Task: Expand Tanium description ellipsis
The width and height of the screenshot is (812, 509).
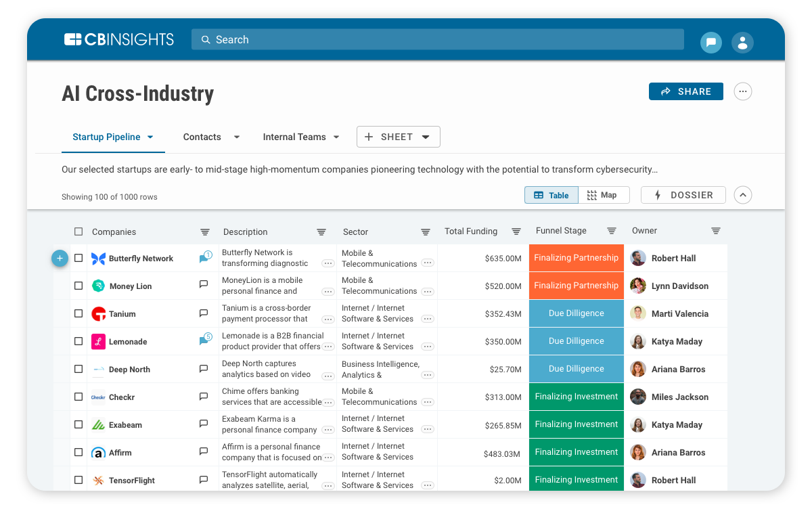Action: (x=328, y=319)
